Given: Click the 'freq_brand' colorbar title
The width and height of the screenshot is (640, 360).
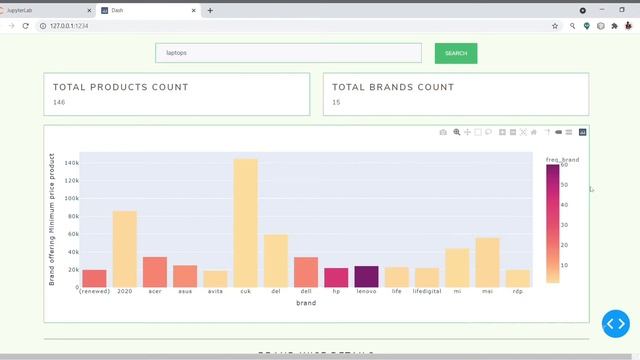Looking at the screenshot, I should point(562,160).
